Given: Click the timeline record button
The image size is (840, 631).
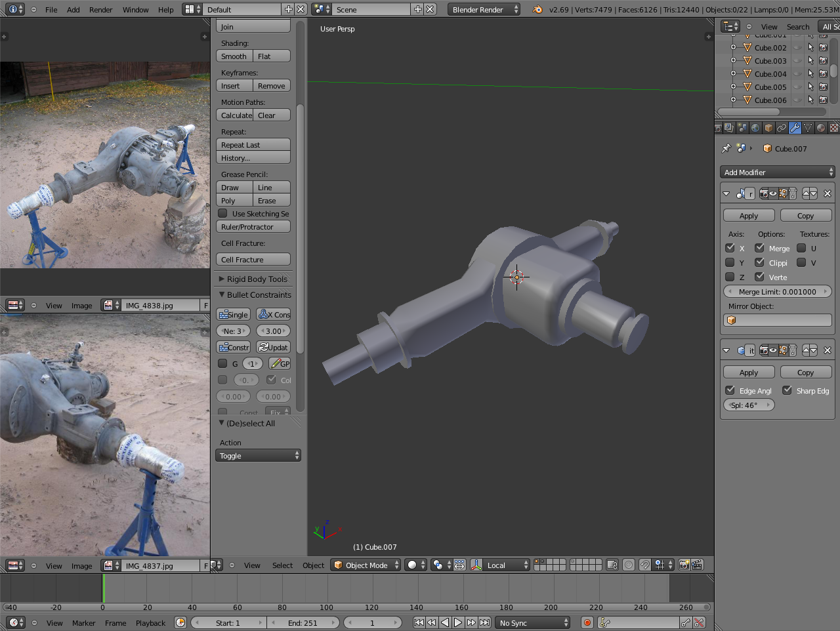Looking at the screenshot, I should [587, 622].
